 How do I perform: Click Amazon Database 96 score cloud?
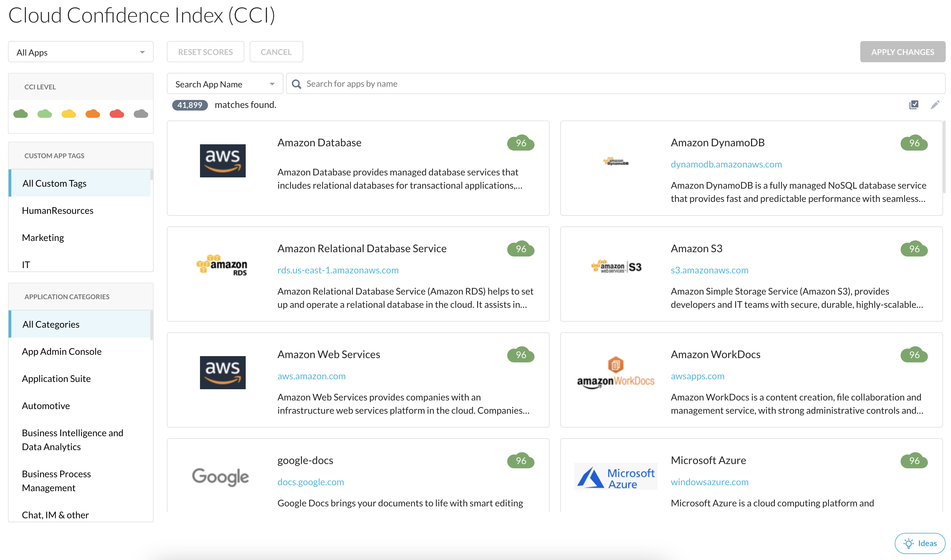(x=521, y=143)
